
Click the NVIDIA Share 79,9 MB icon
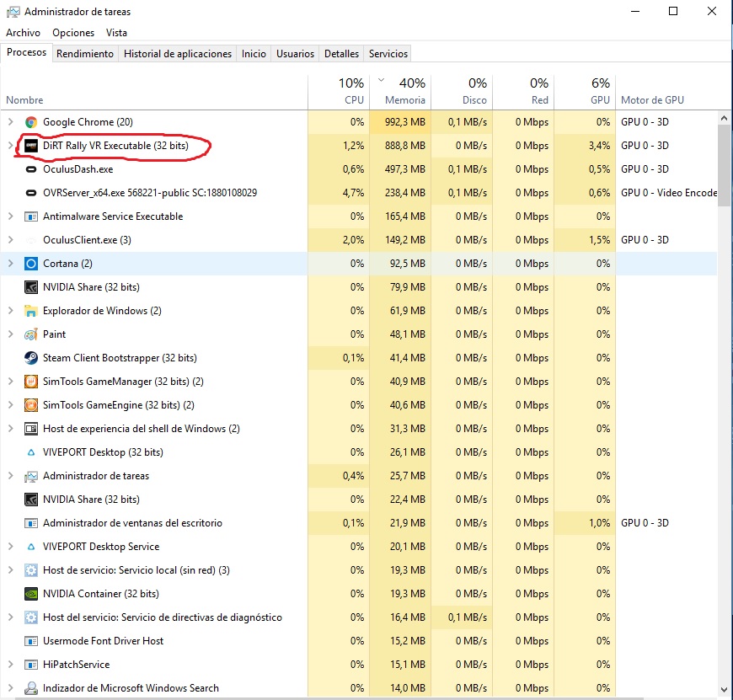(x=31, y=287)
